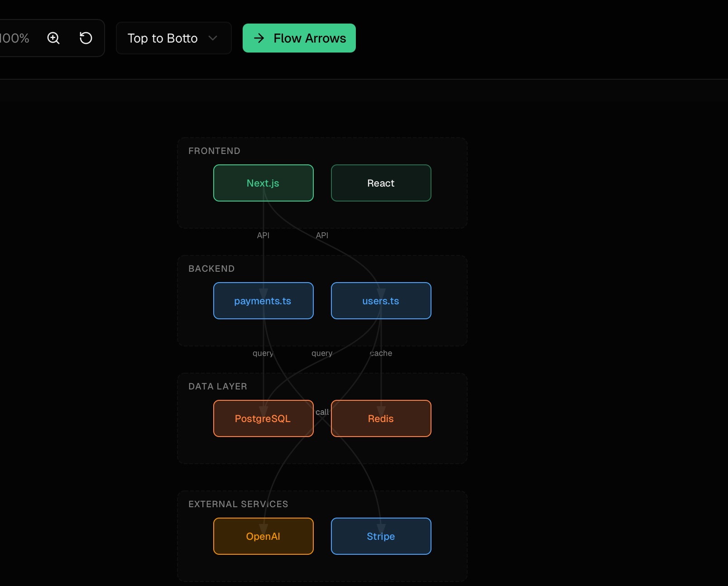Screen dimensions: 728x586
Task: Click the reset view icon
Action: 86,38
